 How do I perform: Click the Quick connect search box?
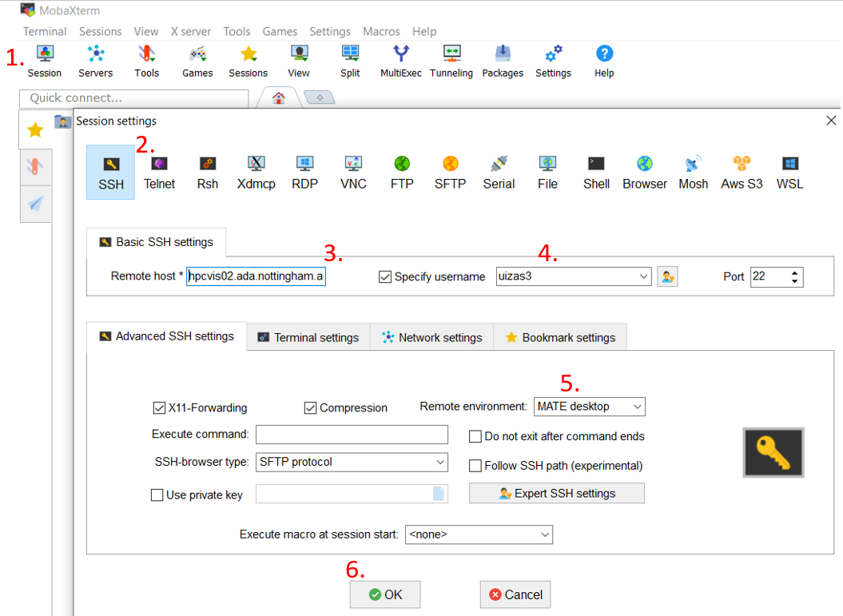point(134,98)
